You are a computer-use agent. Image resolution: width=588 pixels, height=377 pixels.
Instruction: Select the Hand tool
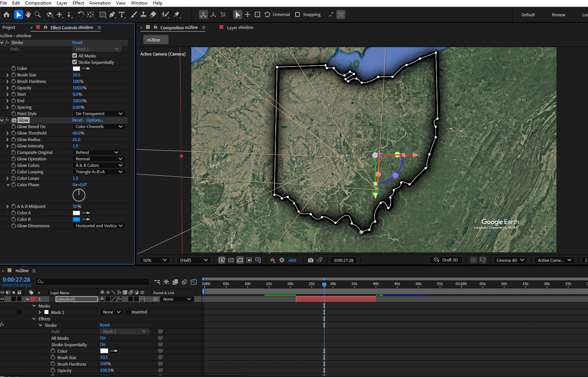click(x=28, y=14)
